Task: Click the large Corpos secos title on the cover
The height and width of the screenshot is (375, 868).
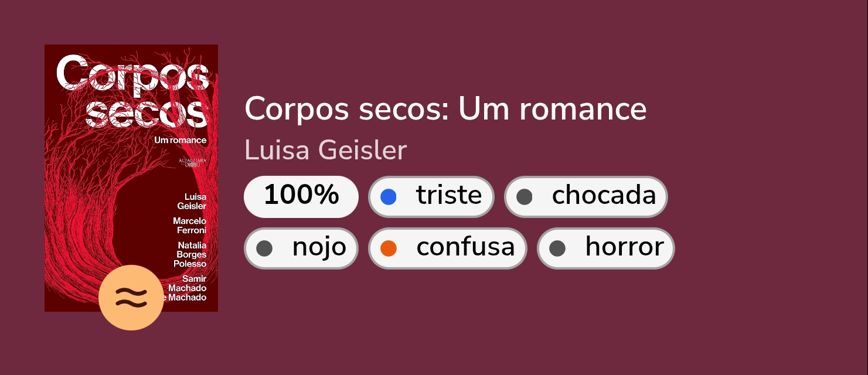Action: click(132, 91)
